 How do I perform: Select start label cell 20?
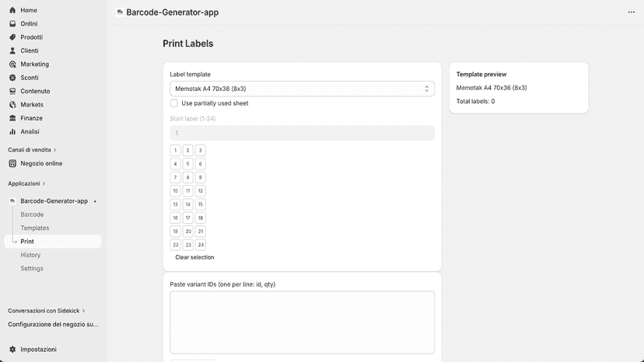[187, 231]
